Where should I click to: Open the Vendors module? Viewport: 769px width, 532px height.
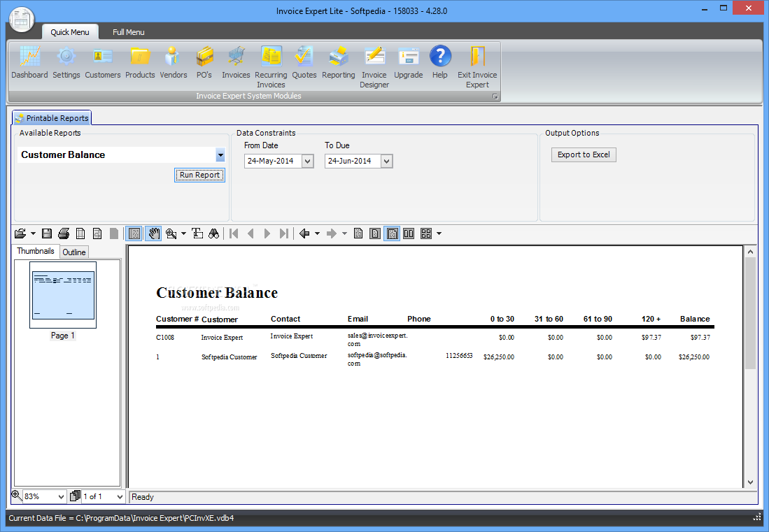click(173, 62)
